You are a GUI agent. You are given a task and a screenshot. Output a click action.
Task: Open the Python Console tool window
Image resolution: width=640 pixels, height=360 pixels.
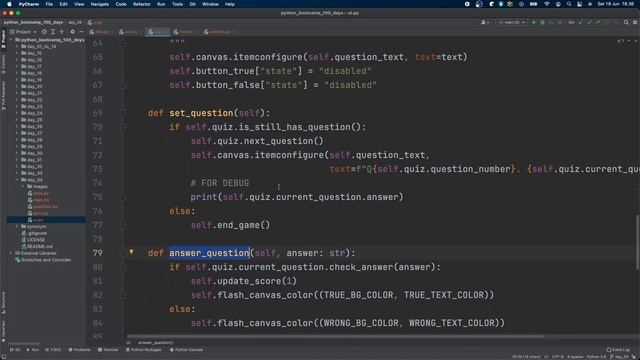click(186, 350)
